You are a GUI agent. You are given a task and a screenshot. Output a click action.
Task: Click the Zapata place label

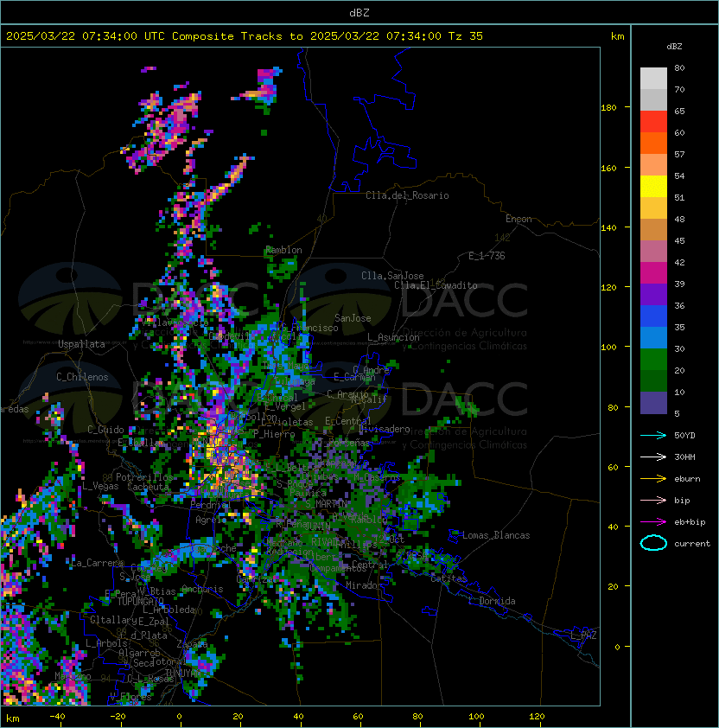coord(192,644)
